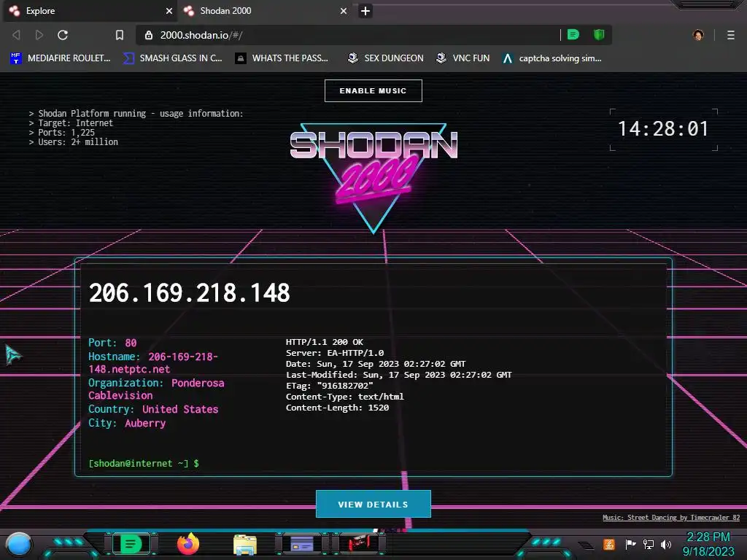Open the Start orb on the taskbar
Image resolution: width=747 pixels, height=560 pixels.
click(x=18, y=544)
